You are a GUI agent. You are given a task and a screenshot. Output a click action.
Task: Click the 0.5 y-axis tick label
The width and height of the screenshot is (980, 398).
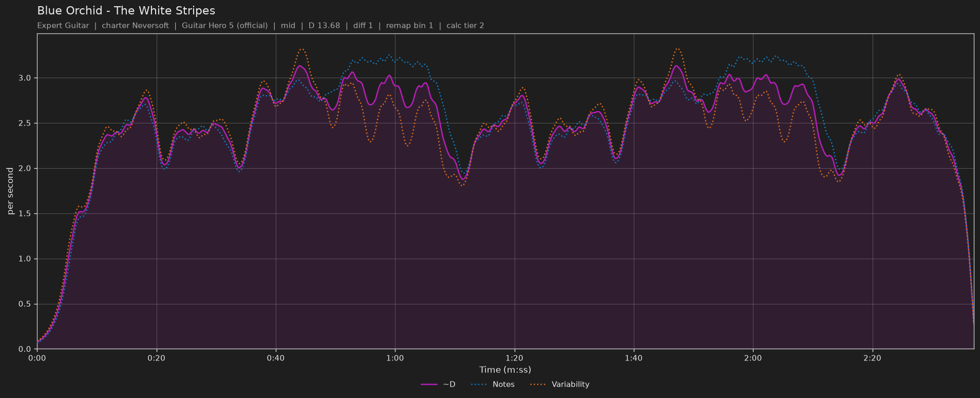25,304
